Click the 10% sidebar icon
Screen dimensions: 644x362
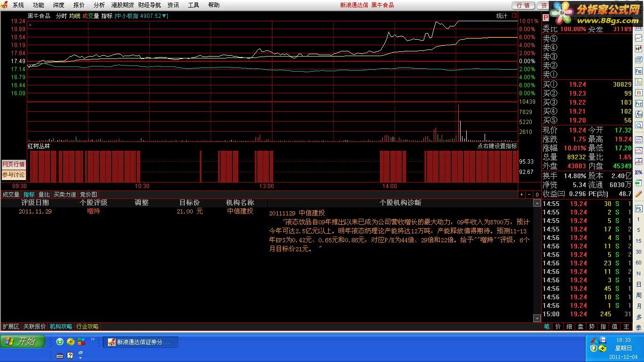(639, 172)
